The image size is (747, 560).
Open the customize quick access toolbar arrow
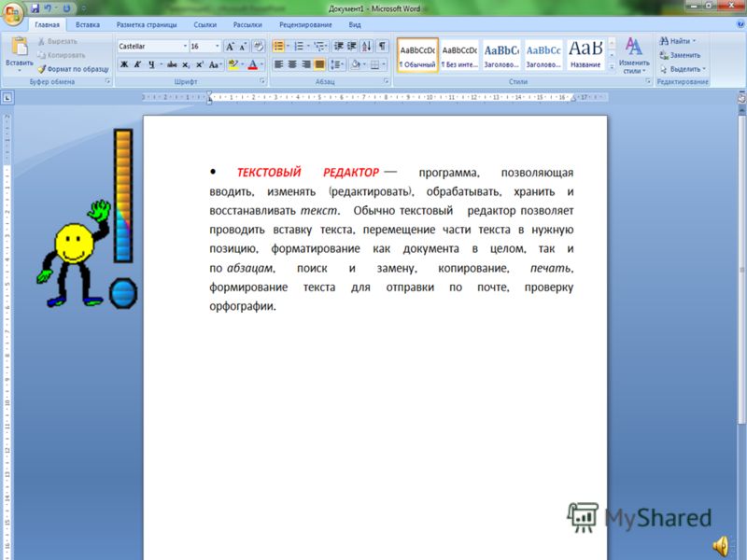pos(83,8)
